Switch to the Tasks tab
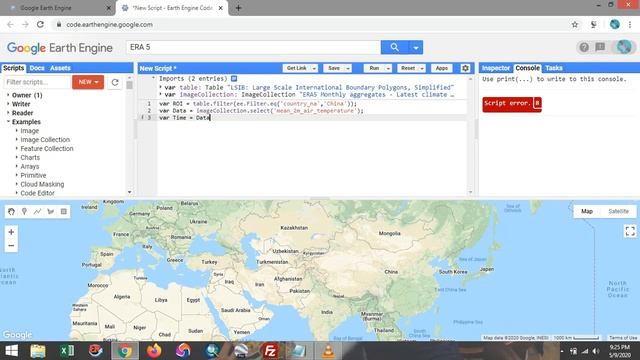 [553, 68]
